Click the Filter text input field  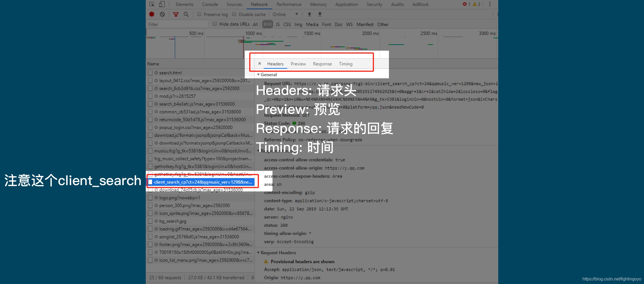click(177, 24)
